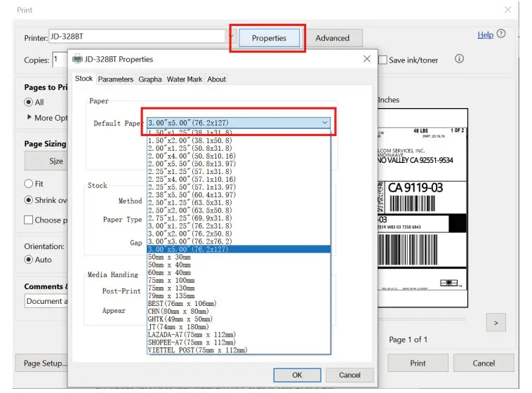Choose the 79mm x 135mm paper option
Screen dimensions: 532x393
pos(239,296)
